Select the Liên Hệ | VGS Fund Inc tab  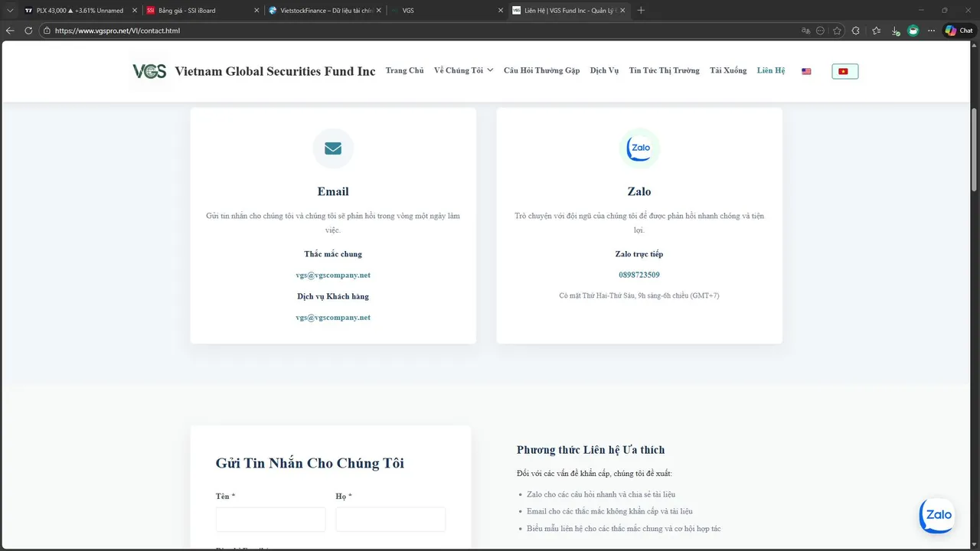pos(569,11)
